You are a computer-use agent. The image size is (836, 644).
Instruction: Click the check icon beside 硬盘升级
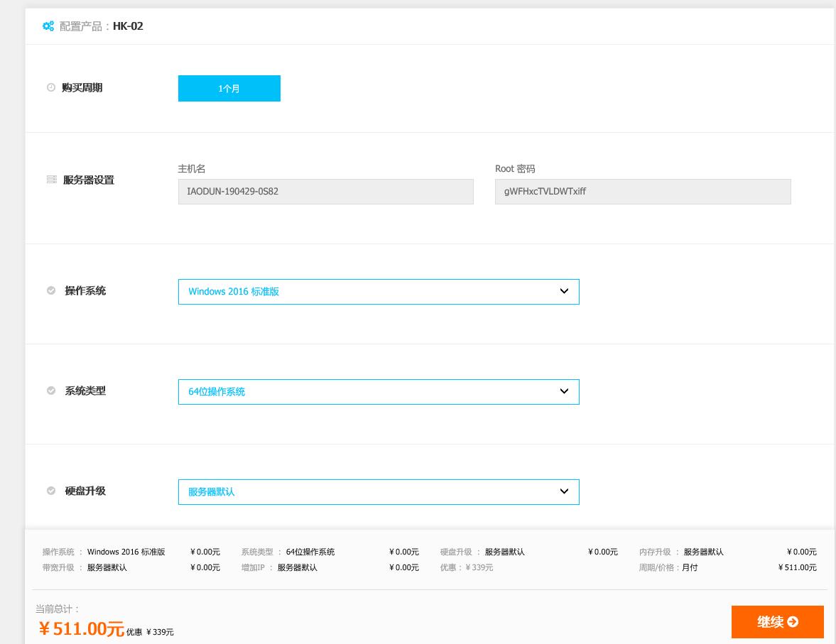(51, 491)
